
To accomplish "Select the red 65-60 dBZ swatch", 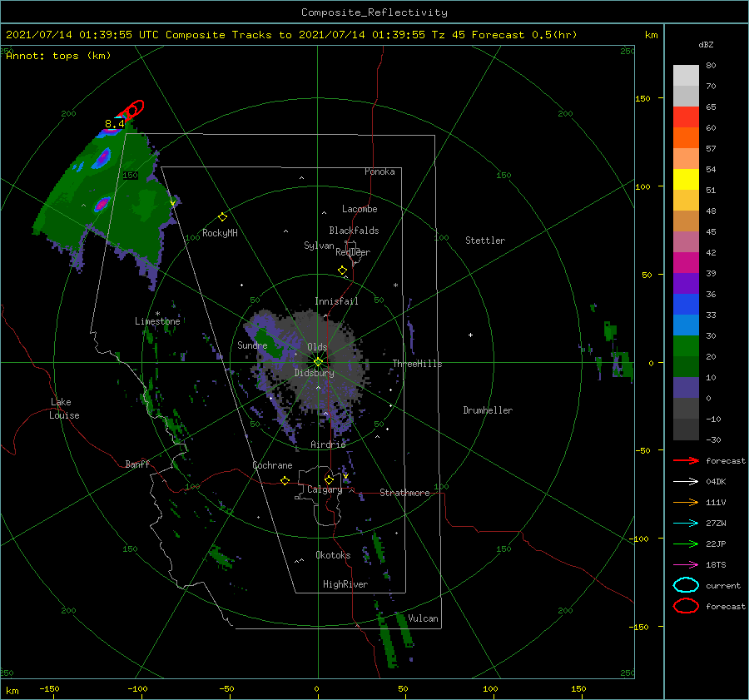I will click(686, 117).
